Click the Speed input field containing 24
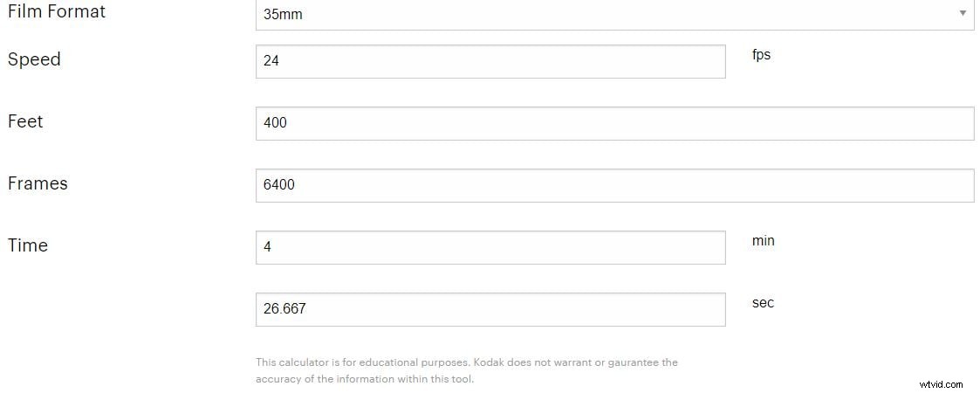 tap(490, 61)
